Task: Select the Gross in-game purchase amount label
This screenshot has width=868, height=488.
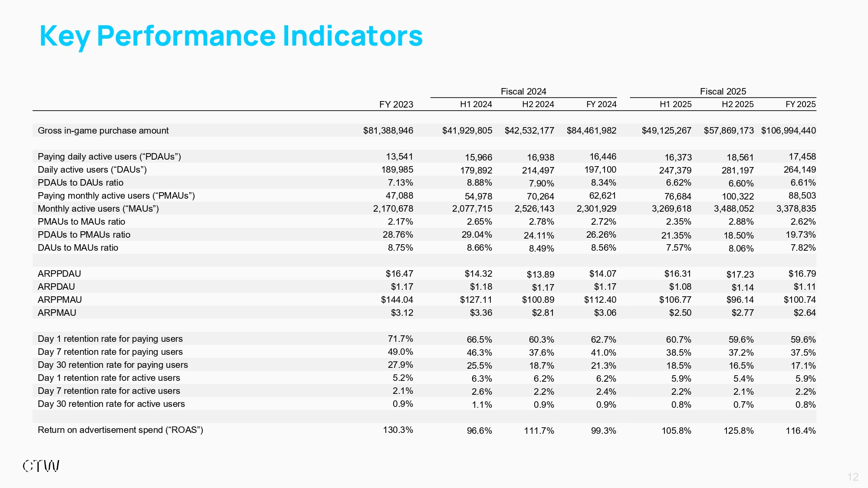Action: coord(103,131)
